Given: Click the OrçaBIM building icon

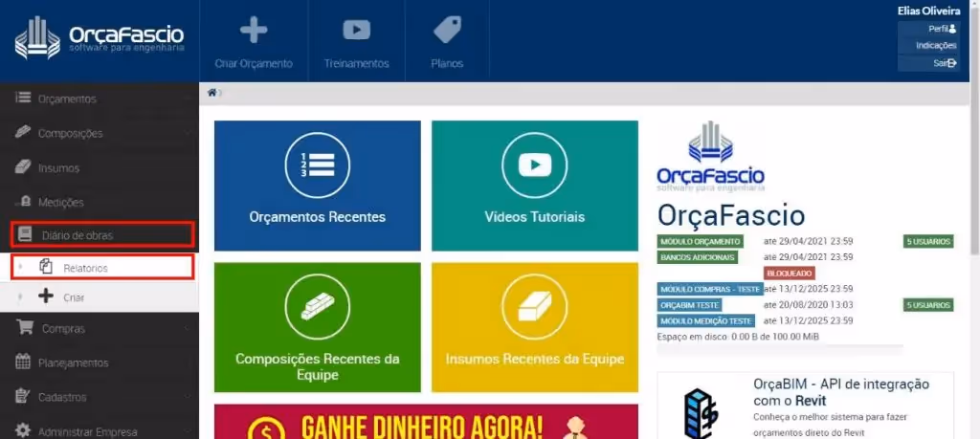Looking at the screenshot, I should click(x=702, y=413).
